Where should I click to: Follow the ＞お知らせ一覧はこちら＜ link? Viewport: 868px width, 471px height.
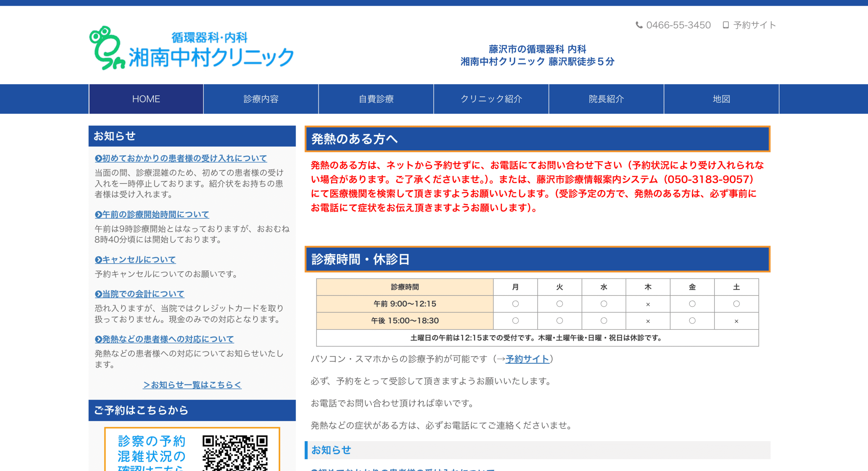click(192, 385)
